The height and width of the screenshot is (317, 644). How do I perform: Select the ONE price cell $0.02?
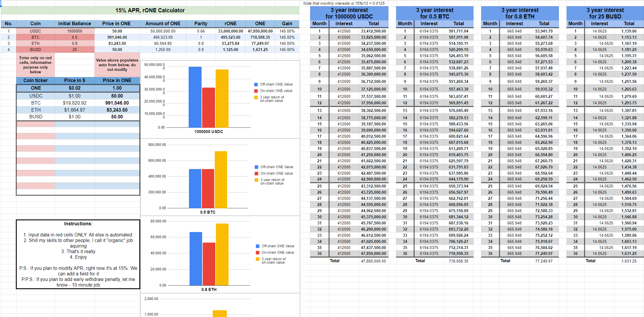pos(75,88)
